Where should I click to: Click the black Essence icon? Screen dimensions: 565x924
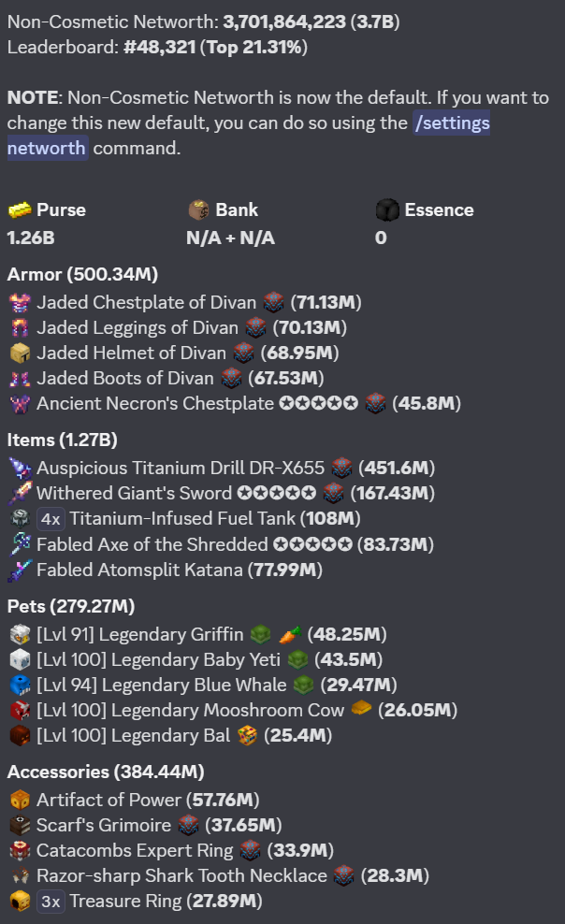(x=387, y=209)
